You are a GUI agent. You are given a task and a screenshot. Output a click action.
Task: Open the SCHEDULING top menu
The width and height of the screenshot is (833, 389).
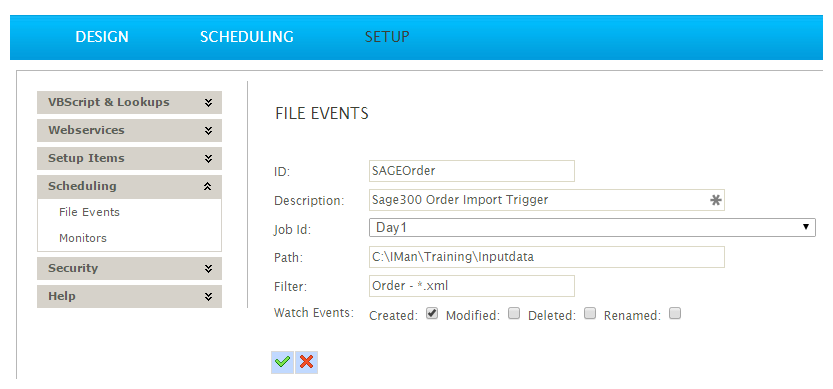pos(246,37)
